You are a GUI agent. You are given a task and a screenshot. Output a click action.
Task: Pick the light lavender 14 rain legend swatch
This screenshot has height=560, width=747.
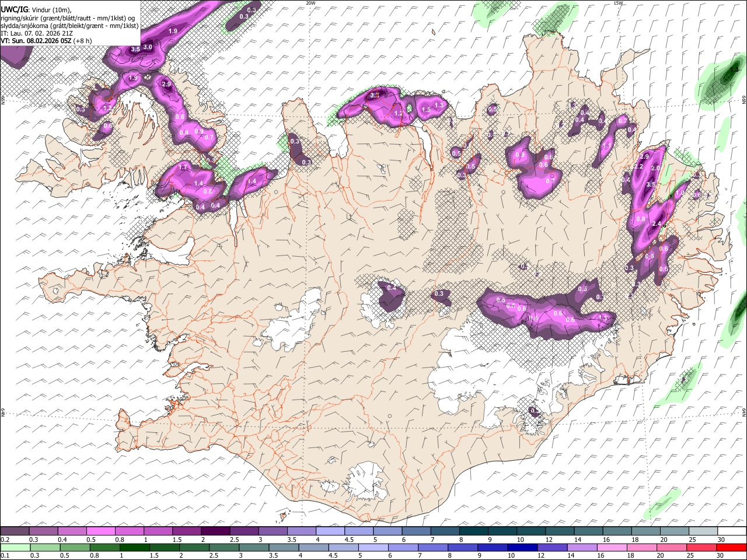(x=581, y=548)
